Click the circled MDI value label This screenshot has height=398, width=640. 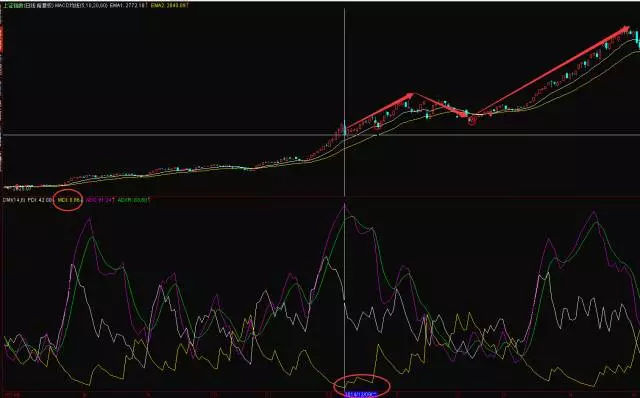(69, 200)
